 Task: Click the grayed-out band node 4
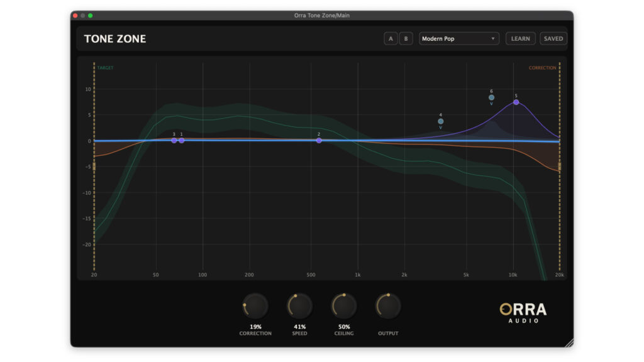coord(441,121)
